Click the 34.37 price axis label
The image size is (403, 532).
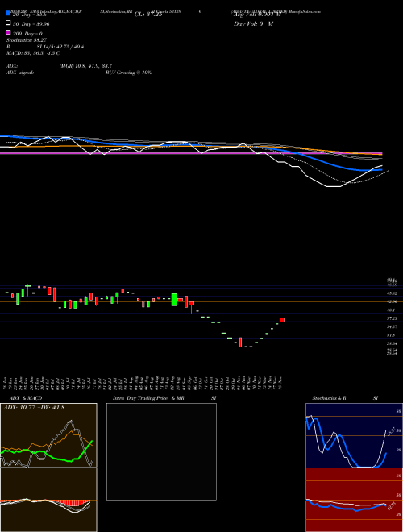click(392, 326)
